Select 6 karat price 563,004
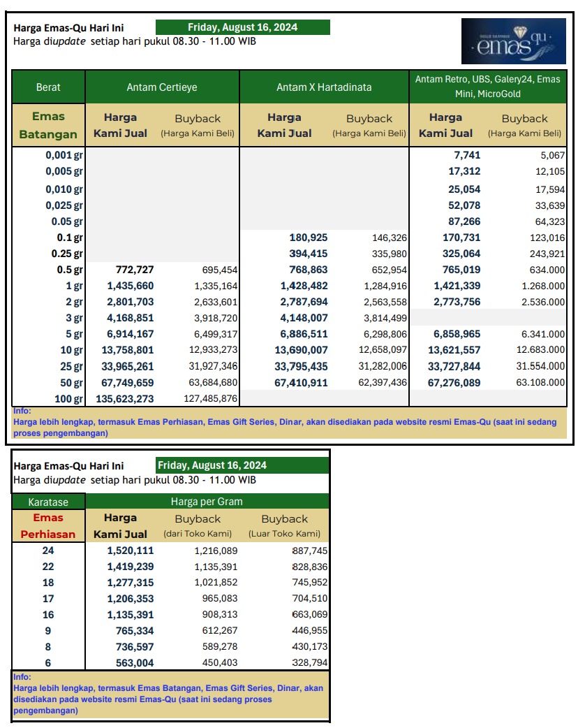The height and width of the screenshot is (728, 585). 135,663
